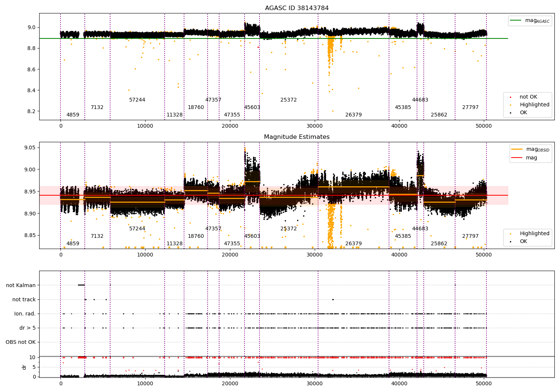Click obsid label 25862 in the top plot
Image resolution: width=560 pixels, height=392 pixels.
tap(439, 115)
